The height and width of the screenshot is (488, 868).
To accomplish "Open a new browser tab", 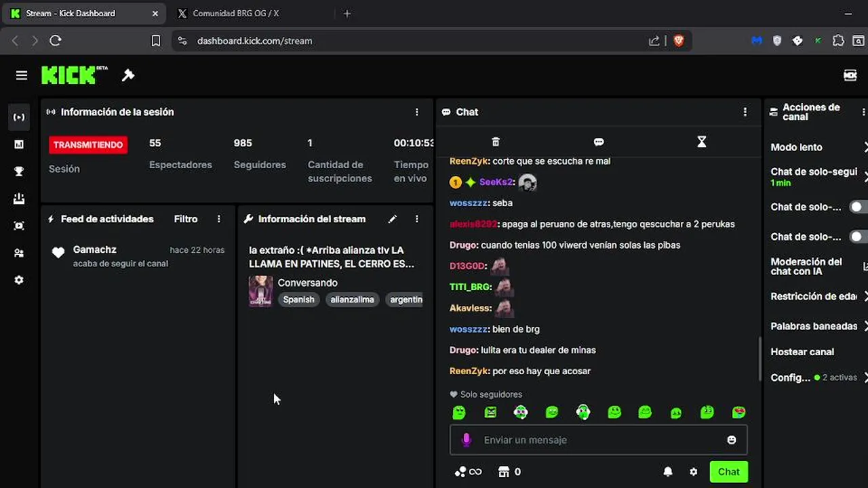I will point(347,14).
